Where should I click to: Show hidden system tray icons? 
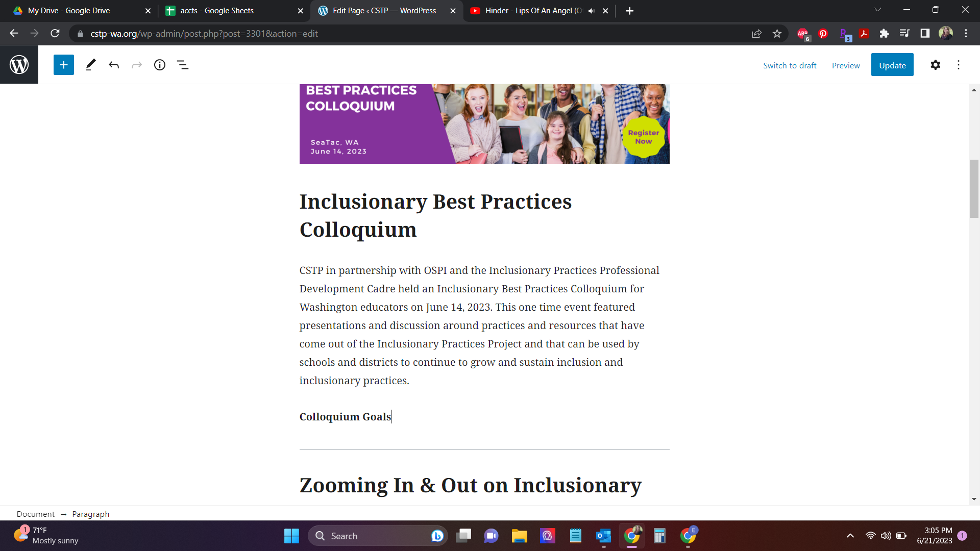[850, 536]
